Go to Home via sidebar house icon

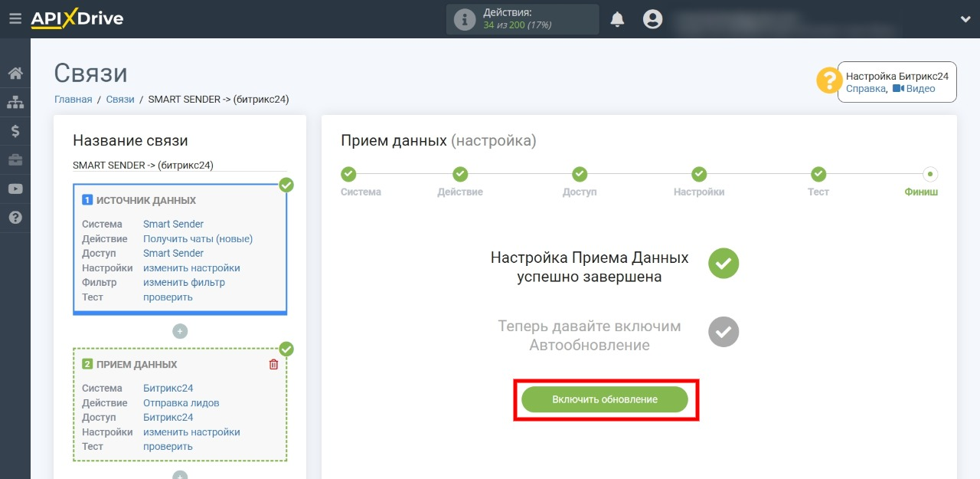pos(15,74)
